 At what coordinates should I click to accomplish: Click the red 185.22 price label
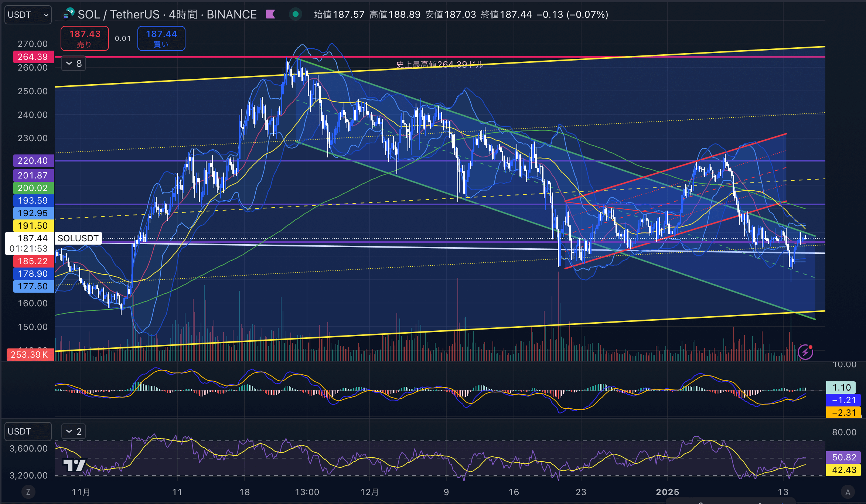tap(33, 261)
